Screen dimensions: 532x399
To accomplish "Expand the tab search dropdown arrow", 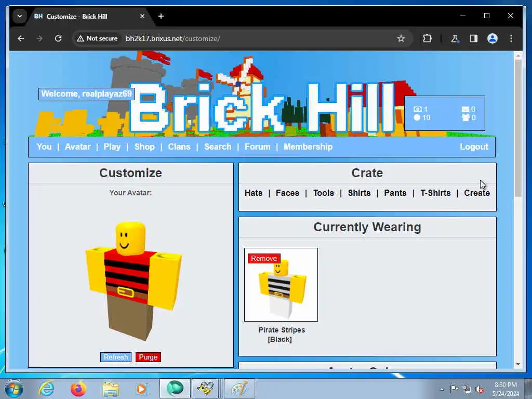I will click(20, 16).
